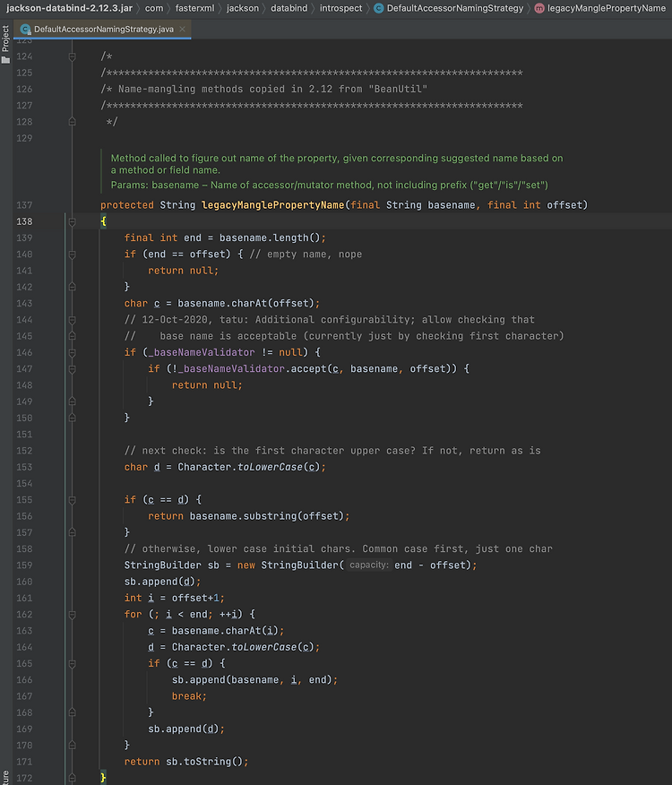This screenshot has width=672, height=785.
Task: Click the fold end marker at line 149
Action: 72,401
